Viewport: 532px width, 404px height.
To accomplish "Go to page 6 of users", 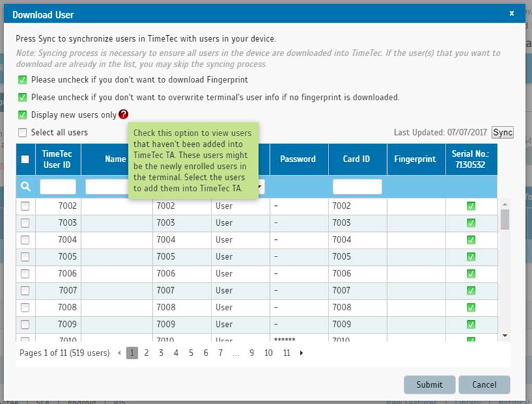I will tap(206, 353).
